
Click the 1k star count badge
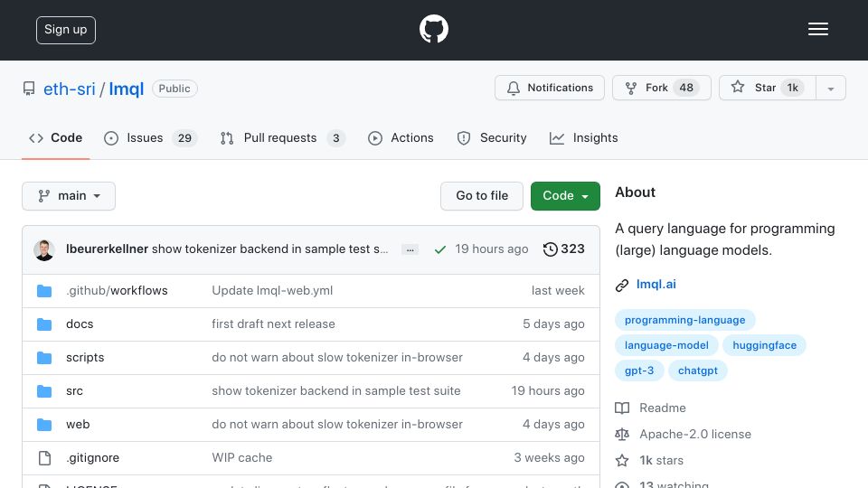click(x=793, y=88)
